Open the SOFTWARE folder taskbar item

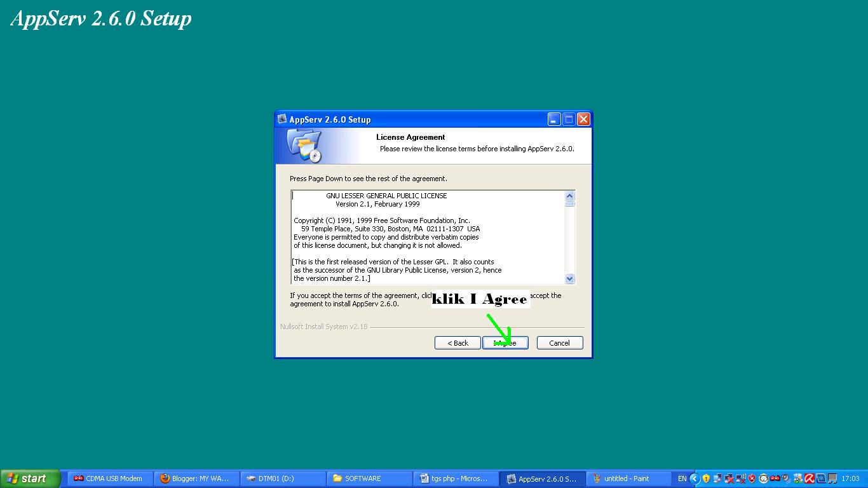pyautogui.click(x=369, y=478)
